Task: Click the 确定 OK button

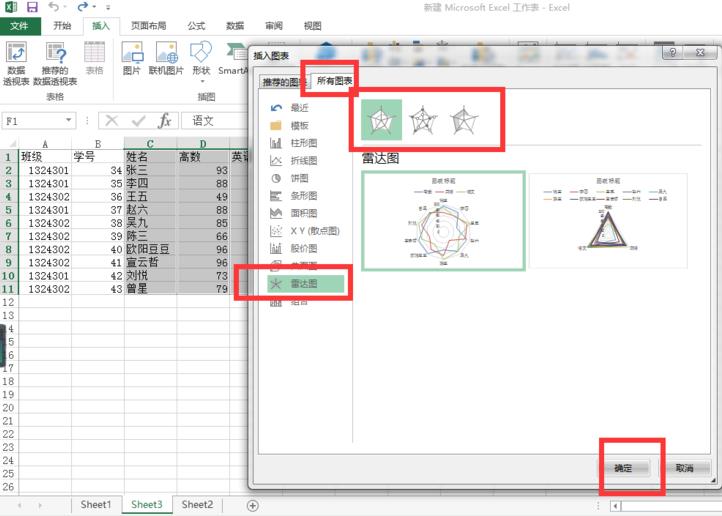Action: (623, 468)
